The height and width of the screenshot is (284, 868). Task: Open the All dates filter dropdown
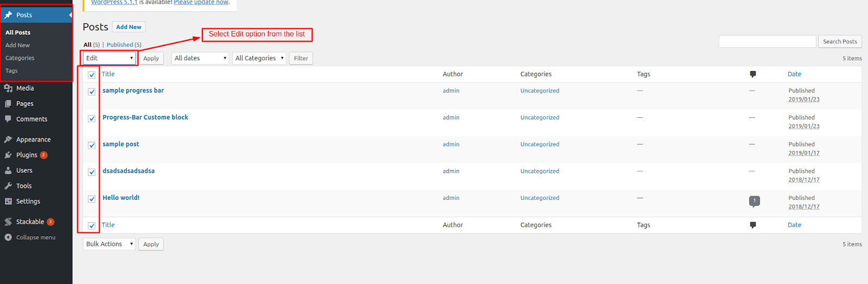200,58
